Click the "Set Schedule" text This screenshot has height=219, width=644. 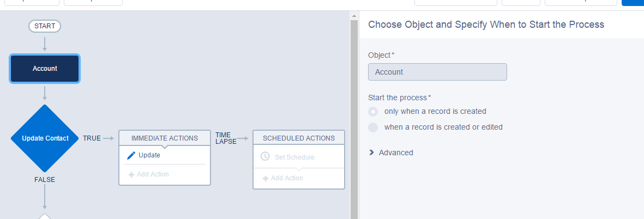294,157
